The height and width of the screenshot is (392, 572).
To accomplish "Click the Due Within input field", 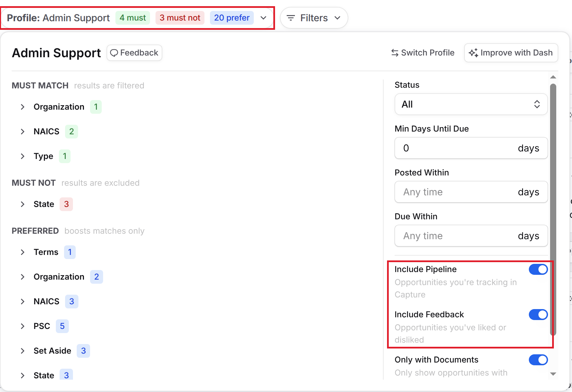I will pyautogui.click(x=471, y=236).
